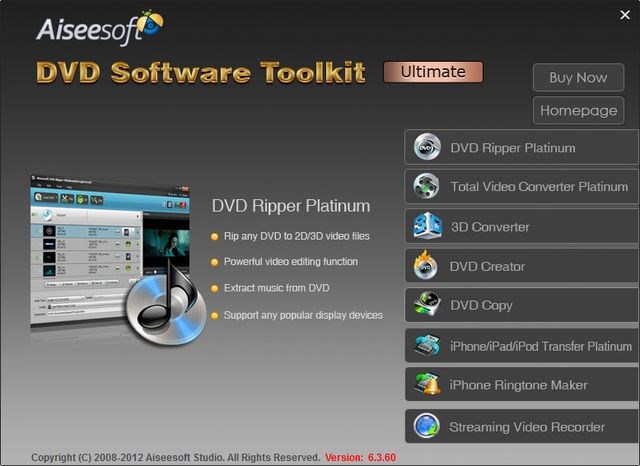This screenshot has width=640, height=466.
Task: Click the DVD Ripper Platinum disc icon
Action: (427, 148)
